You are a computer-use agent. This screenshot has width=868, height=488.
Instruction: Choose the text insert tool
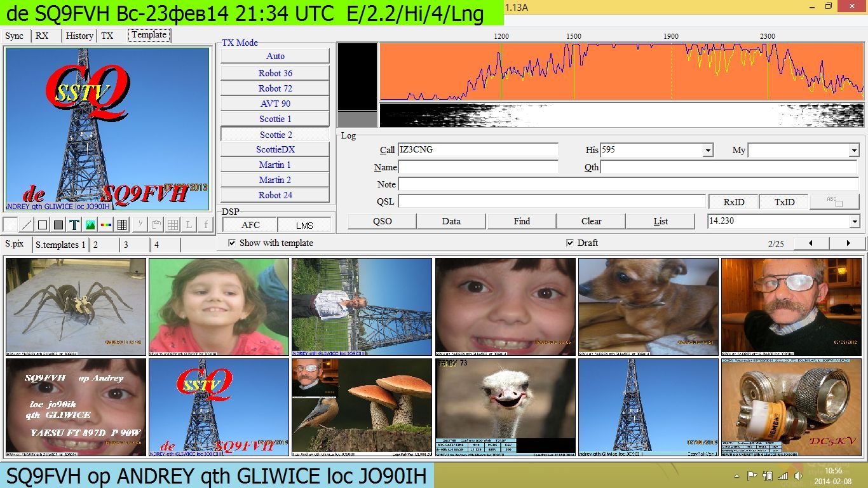74,224
